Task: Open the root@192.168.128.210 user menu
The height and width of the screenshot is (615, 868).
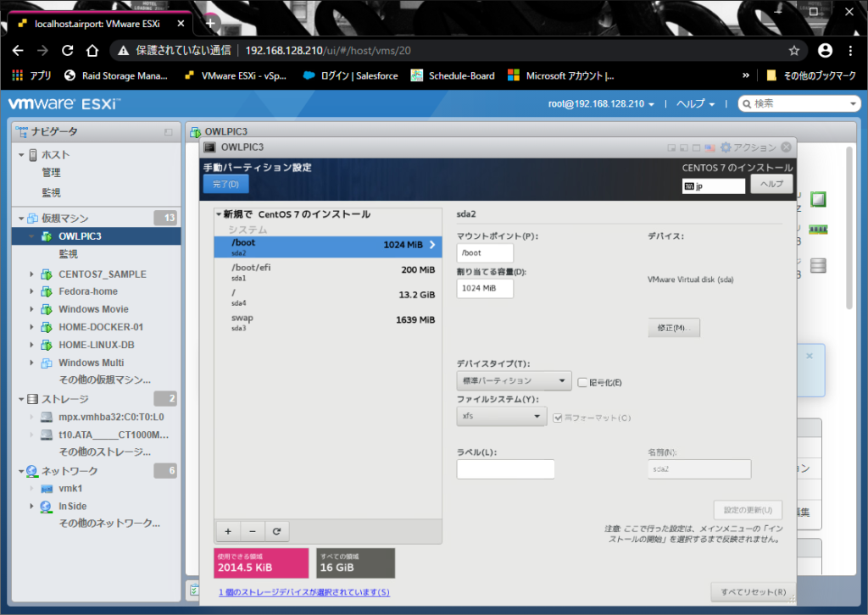Action: tap(601, 104)
